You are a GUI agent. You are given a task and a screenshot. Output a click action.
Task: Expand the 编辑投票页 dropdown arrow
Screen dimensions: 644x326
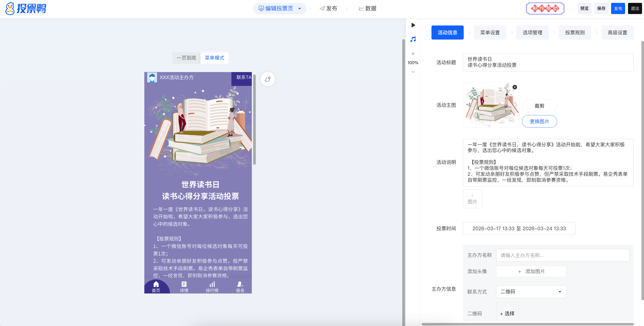(x=299, y=9)
